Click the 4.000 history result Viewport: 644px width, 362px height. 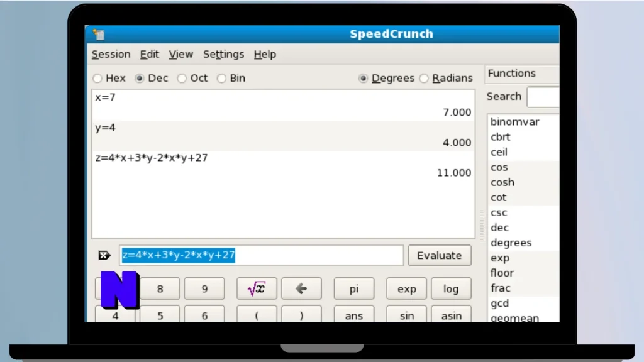click(457, 143)
